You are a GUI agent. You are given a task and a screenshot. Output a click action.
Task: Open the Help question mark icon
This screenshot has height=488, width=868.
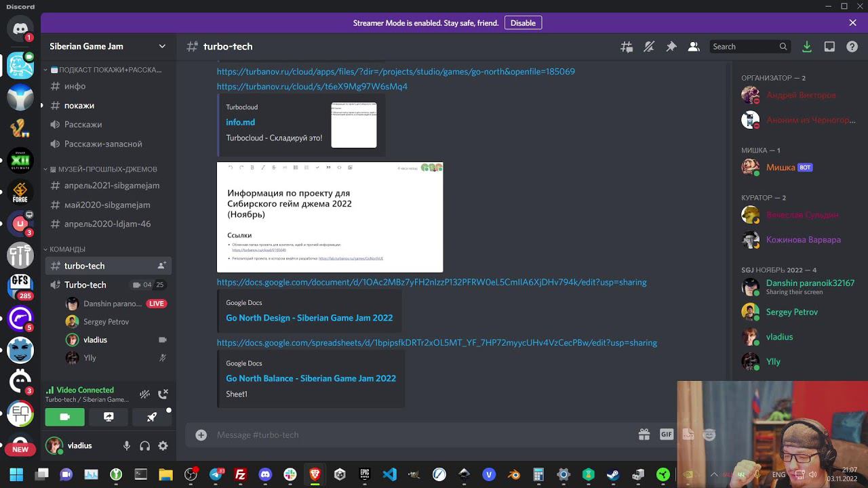[852, 47]
